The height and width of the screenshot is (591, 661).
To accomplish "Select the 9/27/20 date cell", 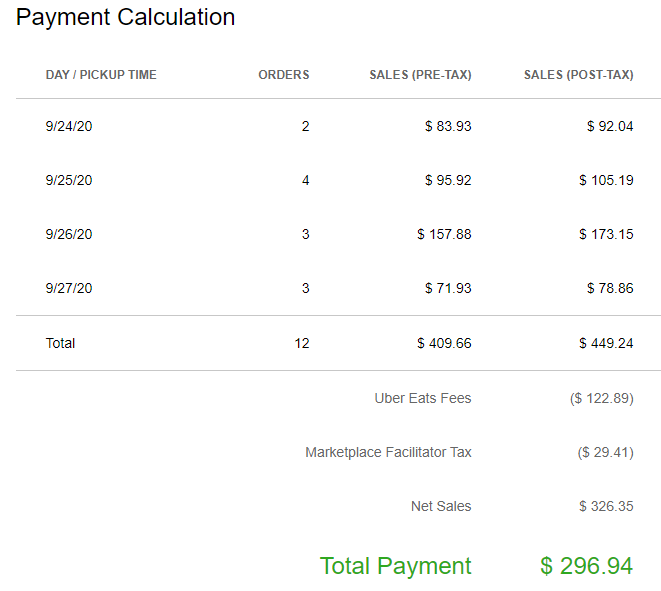I will point(69,288).
